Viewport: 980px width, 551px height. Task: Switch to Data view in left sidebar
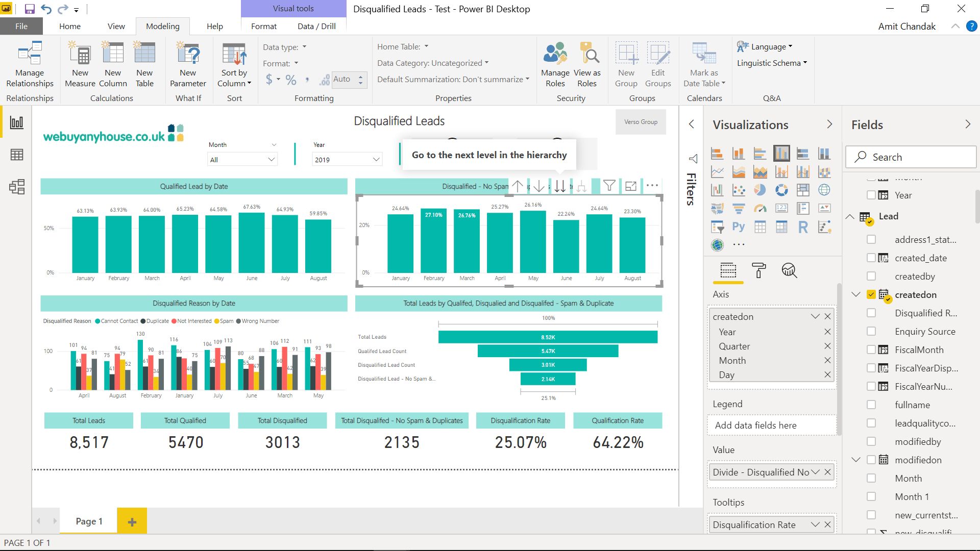pyautogui.click(x=17, y=155)
